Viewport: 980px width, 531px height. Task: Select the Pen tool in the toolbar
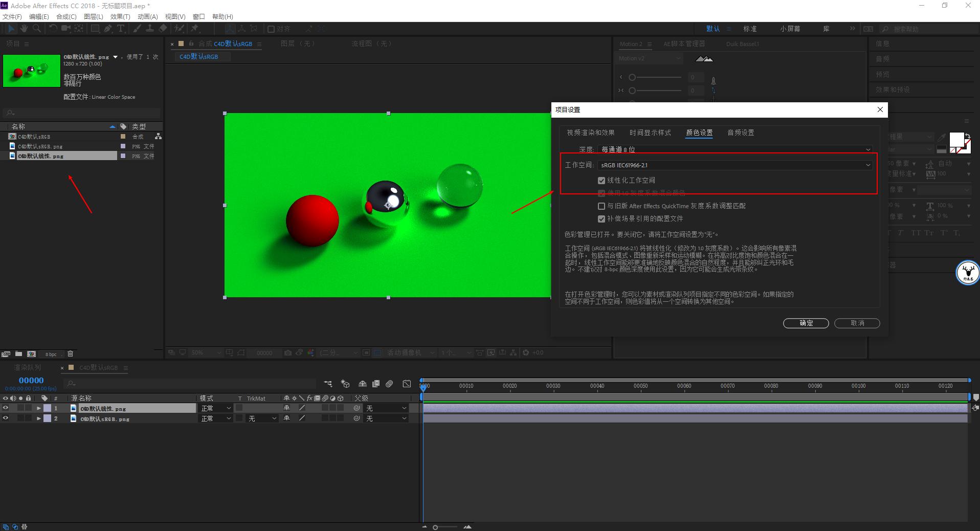click(x=107, y=29)
